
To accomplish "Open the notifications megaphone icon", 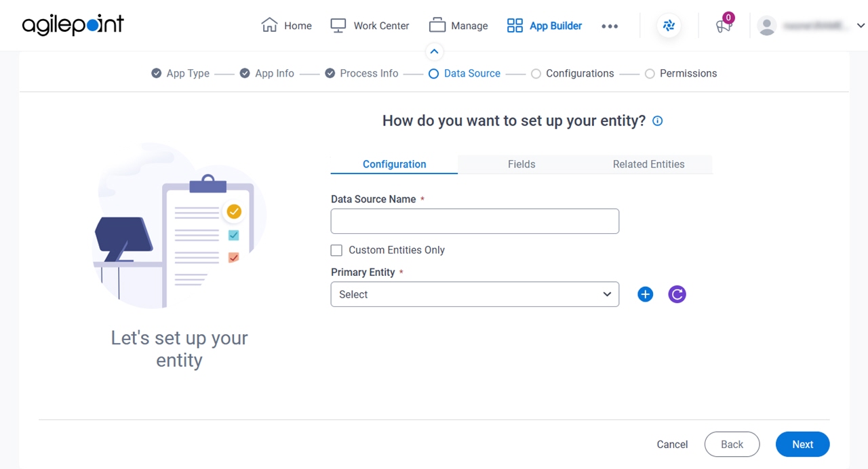I will [x=724, y=26].
